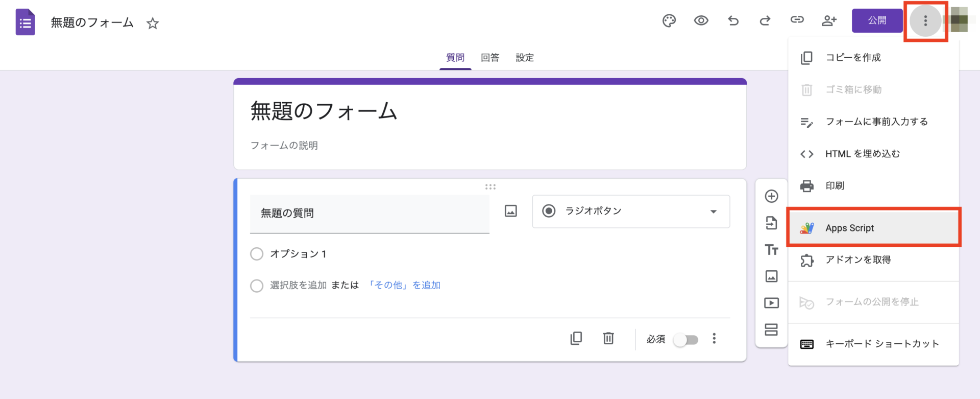
Task: Toggle the 必須 required switch
Action: [x=685, y=340]
